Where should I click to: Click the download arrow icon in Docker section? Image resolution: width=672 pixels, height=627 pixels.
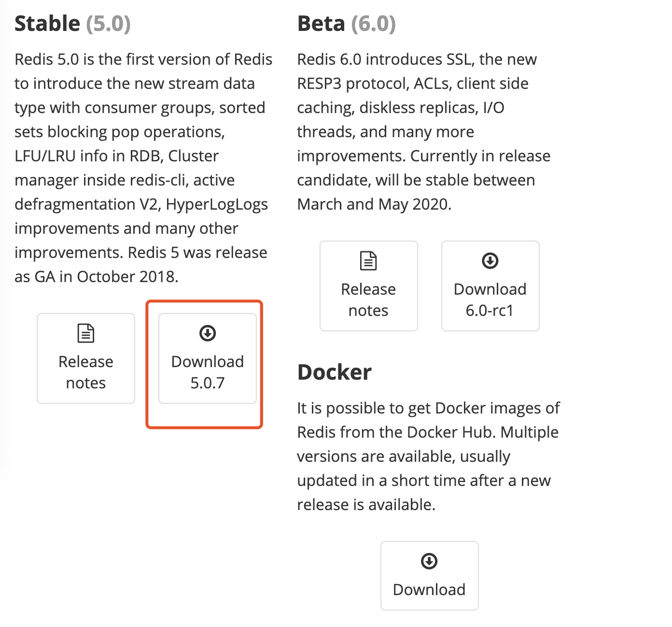click(429, 561)
